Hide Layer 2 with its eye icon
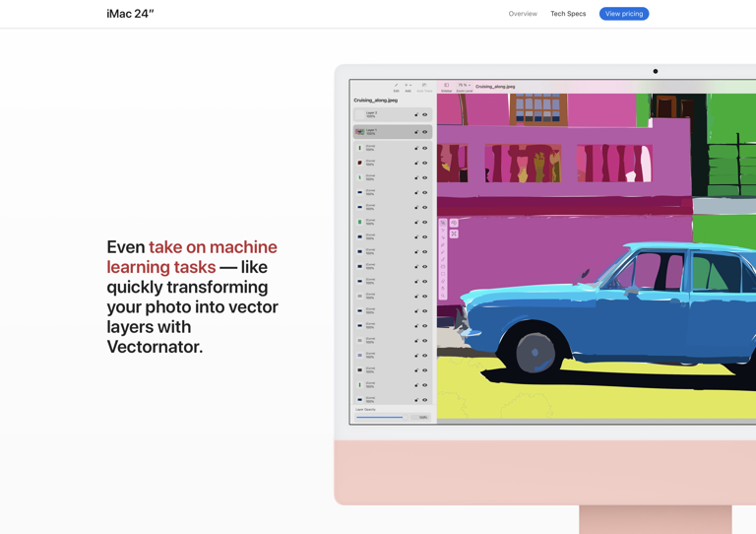756x534 pixels. point(425,115)
